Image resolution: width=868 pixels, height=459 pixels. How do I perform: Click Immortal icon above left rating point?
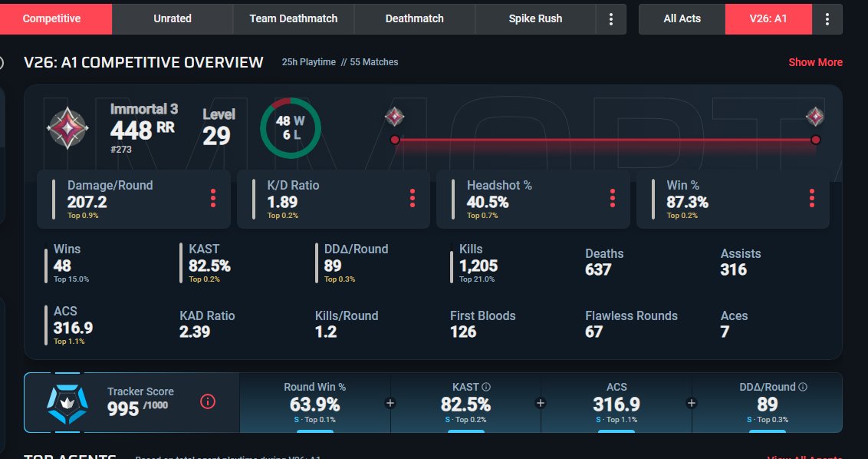click(x=395, y=117)
